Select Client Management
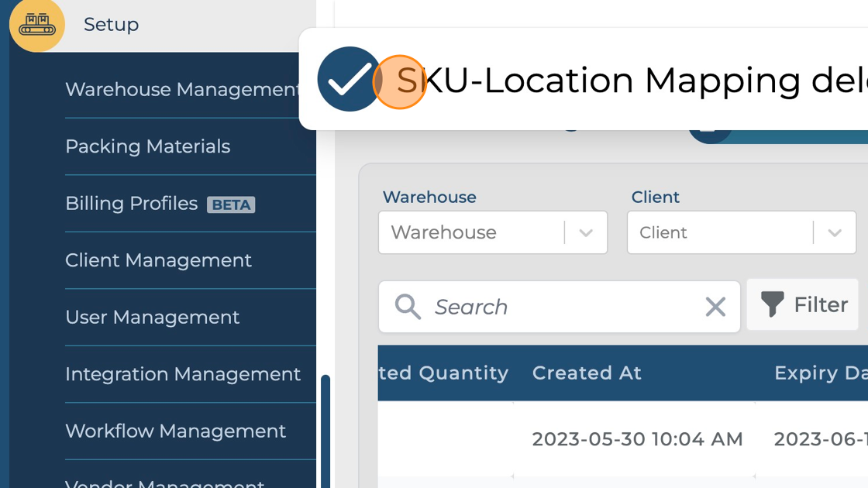The image size is (868, 488). coord(159,260)
